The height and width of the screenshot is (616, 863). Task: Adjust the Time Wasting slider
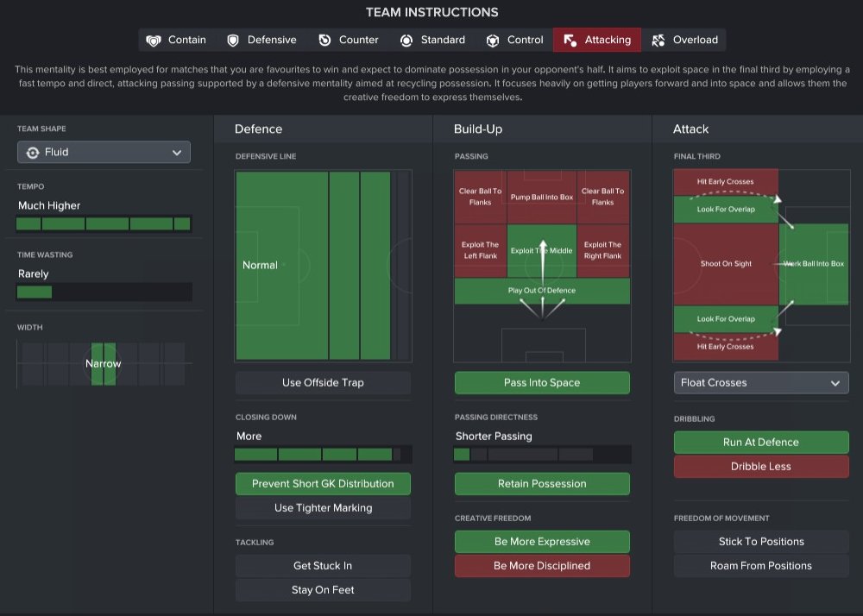tap(104, 292)
